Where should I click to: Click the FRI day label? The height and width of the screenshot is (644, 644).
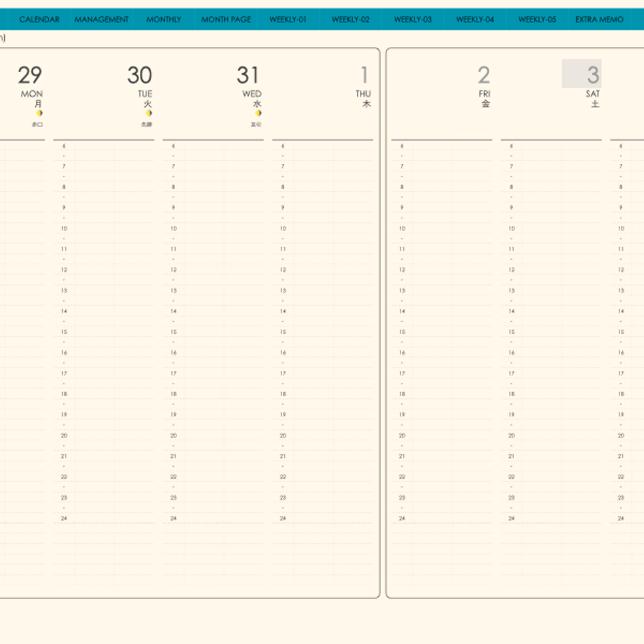pyautogui.click(x=484, y=94)
